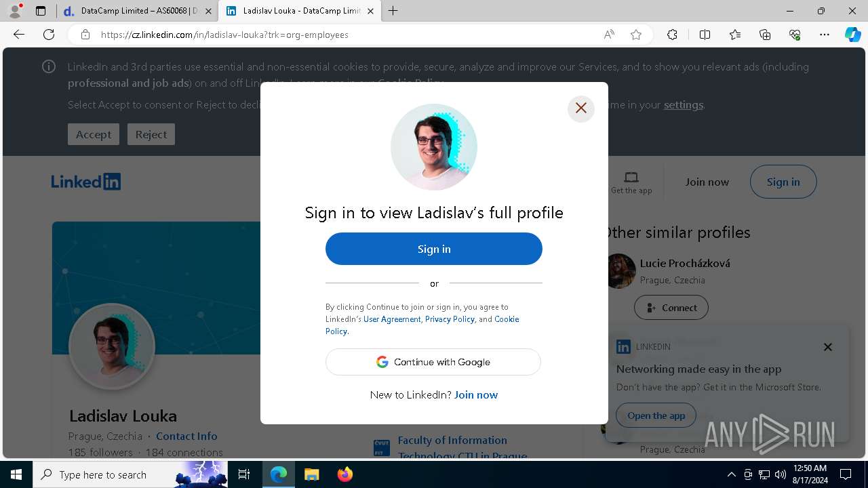Open Contact Info link on profile
This screenshot has width=868, height=488.
click(186, 436)
